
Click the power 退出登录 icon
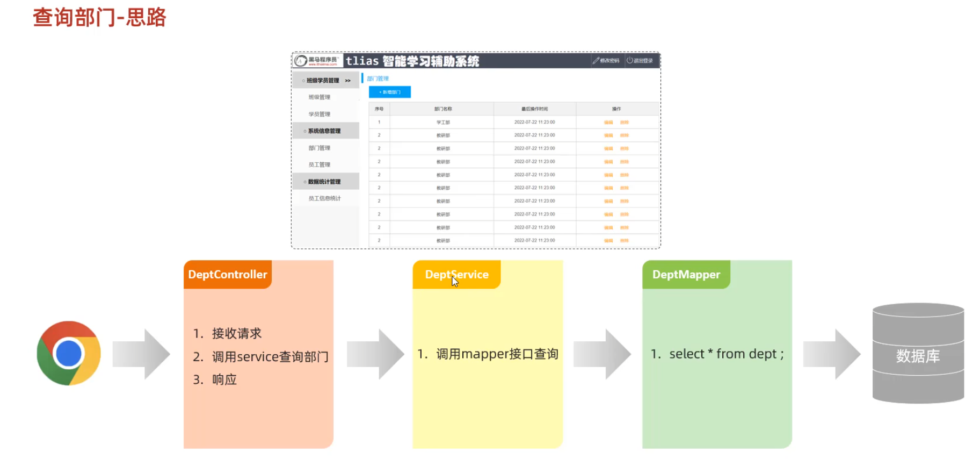[x=629, y=61]
